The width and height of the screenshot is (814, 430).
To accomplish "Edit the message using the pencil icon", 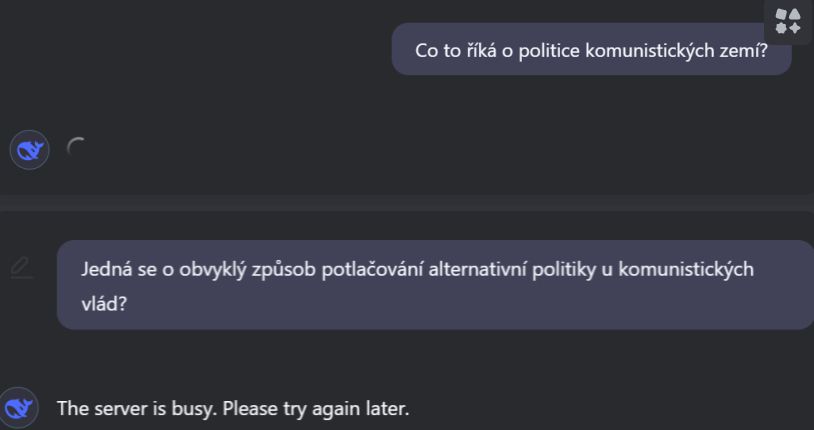I will tap(20, 267).
